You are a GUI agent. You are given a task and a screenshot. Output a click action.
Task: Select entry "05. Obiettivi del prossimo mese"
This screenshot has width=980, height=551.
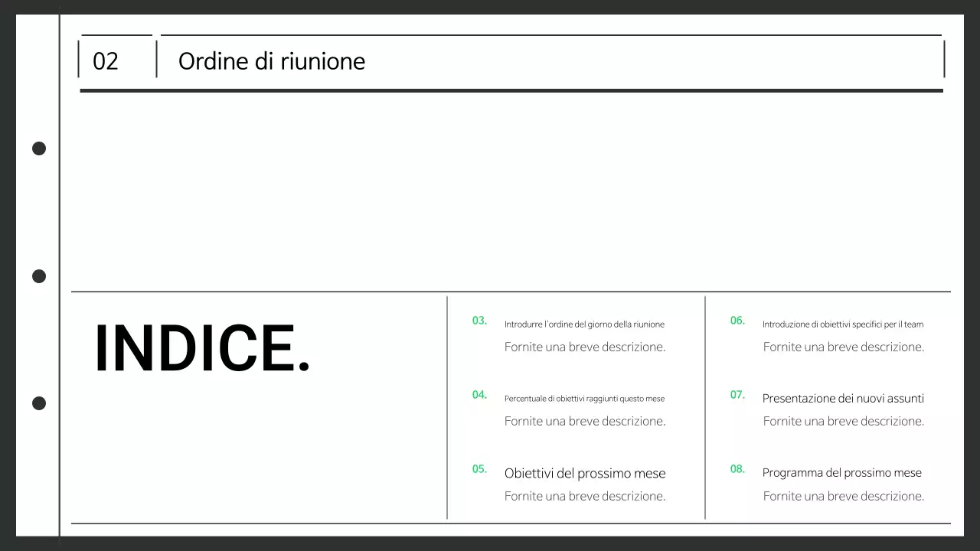tap(584, 473)
